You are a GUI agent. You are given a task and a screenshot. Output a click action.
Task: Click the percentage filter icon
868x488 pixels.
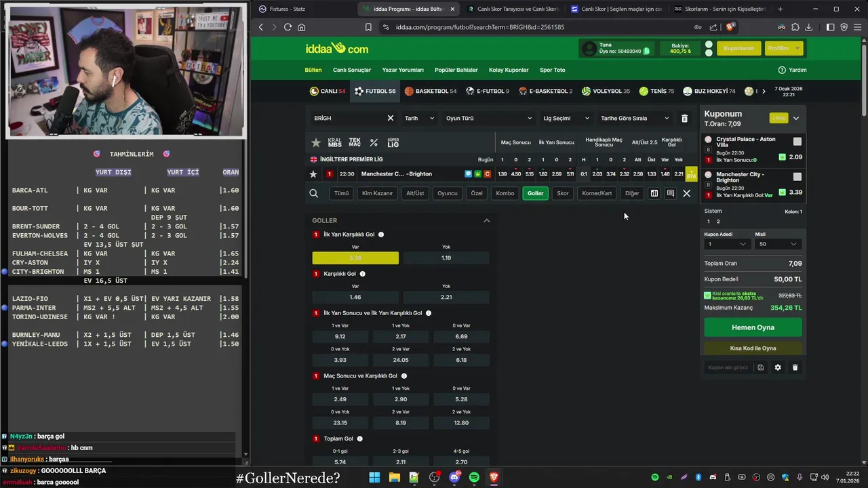coord(374,142)
